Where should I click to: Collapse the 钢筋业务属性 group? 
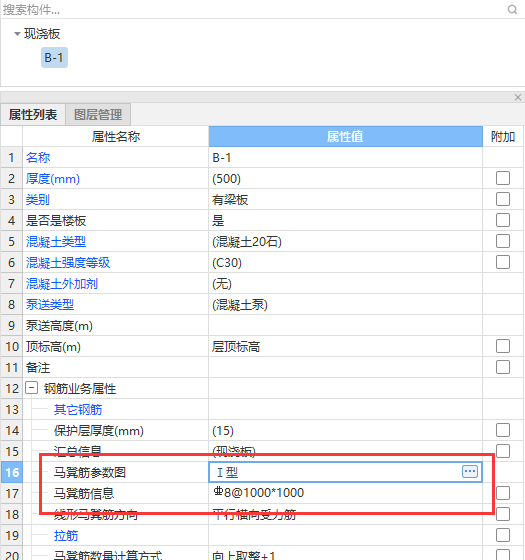(31, 388)
